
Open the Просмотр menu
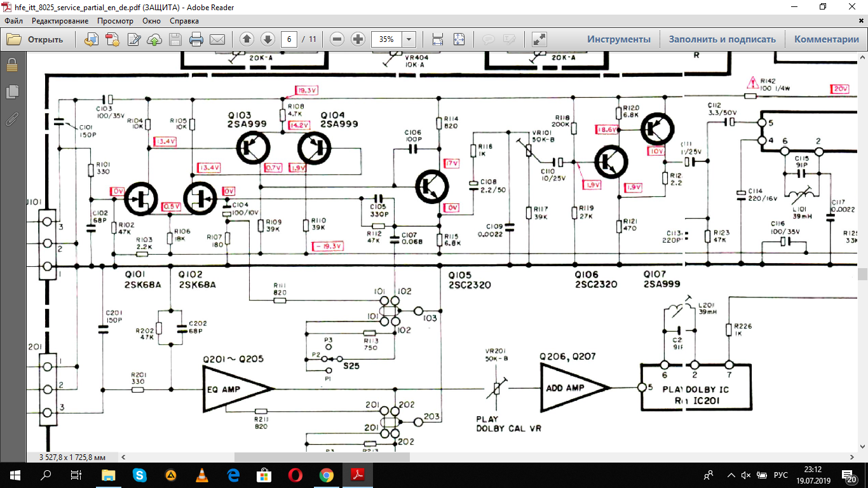pos(115,21)
